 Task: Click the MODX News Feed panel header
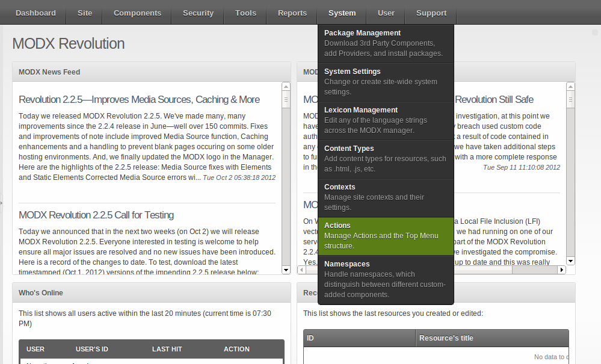coord(152,72)
